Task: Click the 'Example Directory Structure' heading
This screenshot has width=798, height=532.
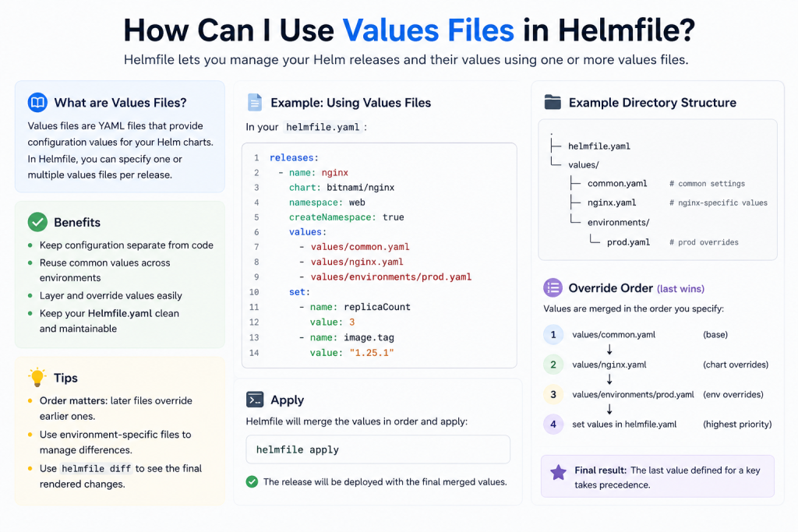Action: pyautogui.click(x=652, y=103)
